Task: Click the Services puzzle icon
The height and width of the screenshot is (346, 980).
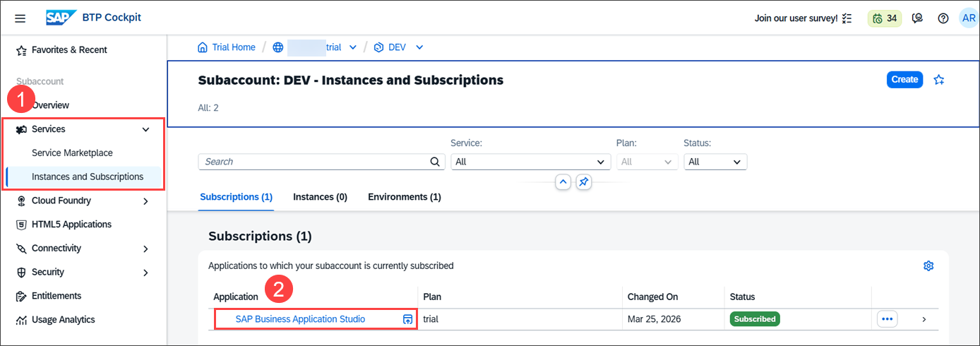Action: click(x=21, y=129)
